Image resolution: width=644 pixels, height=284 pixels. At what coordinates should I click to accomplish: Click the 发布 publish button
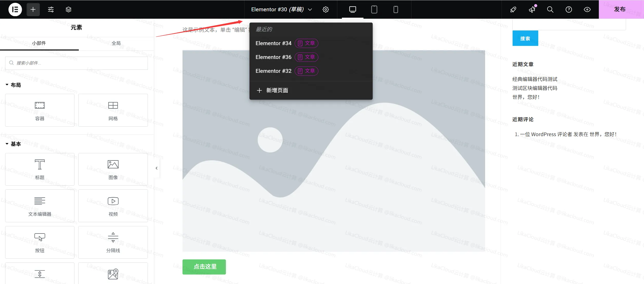click(620, 9)
